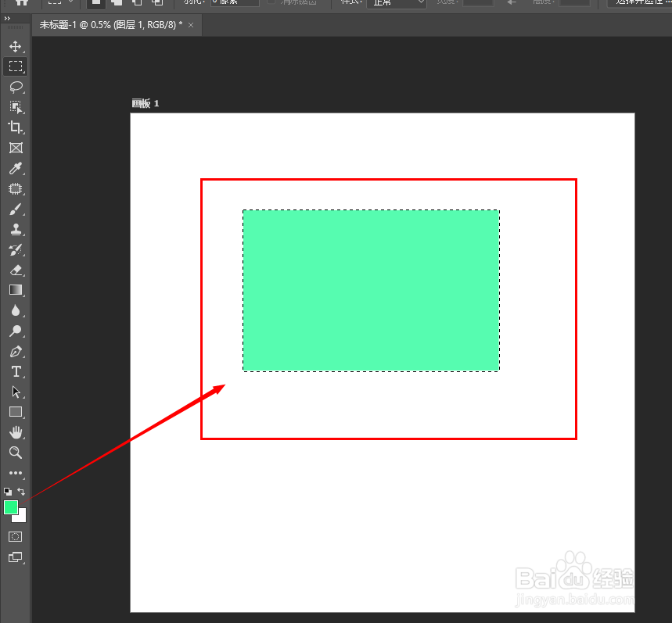Viewport: 672px width, 623px height.
Task: Select the Gradient tool
Action: coord(16,290)
